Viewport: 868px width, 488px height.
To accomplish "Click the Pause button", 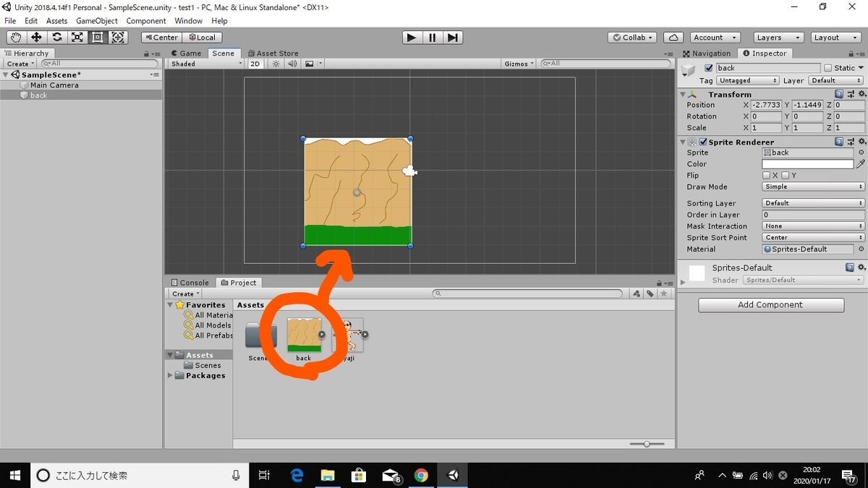I will (432, 38).
